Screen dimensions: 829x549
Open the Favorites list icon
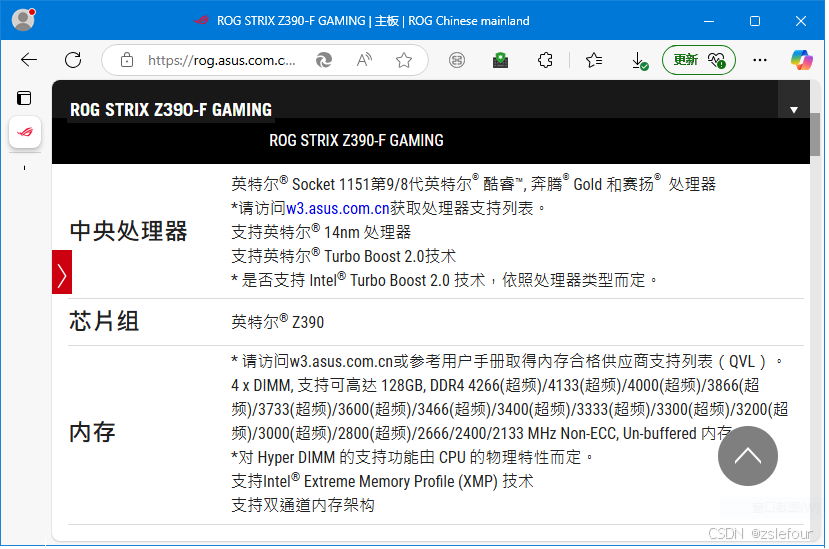click(x=594, y=60)
